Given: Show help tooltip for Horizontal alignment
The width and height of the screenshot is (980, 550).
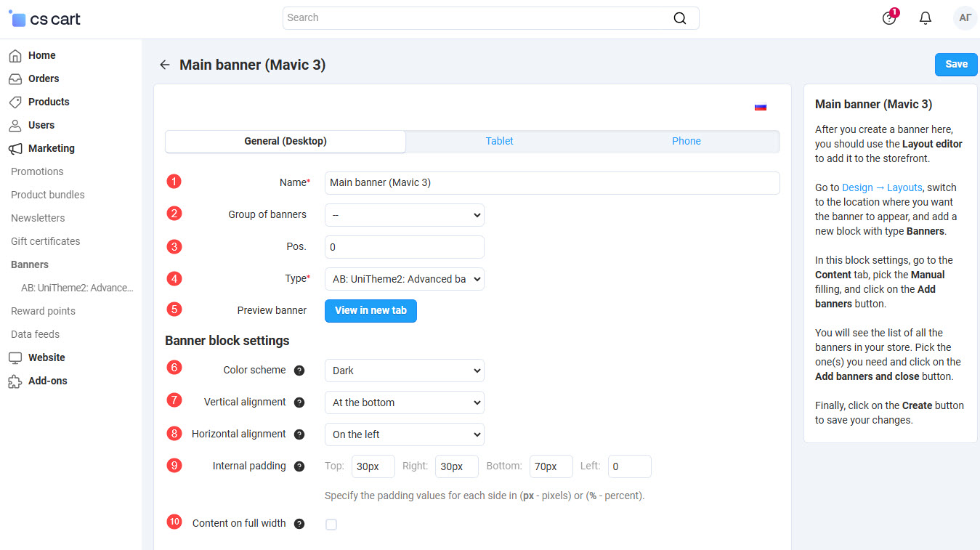Looking at the screenshot, I should coord(299,434).
